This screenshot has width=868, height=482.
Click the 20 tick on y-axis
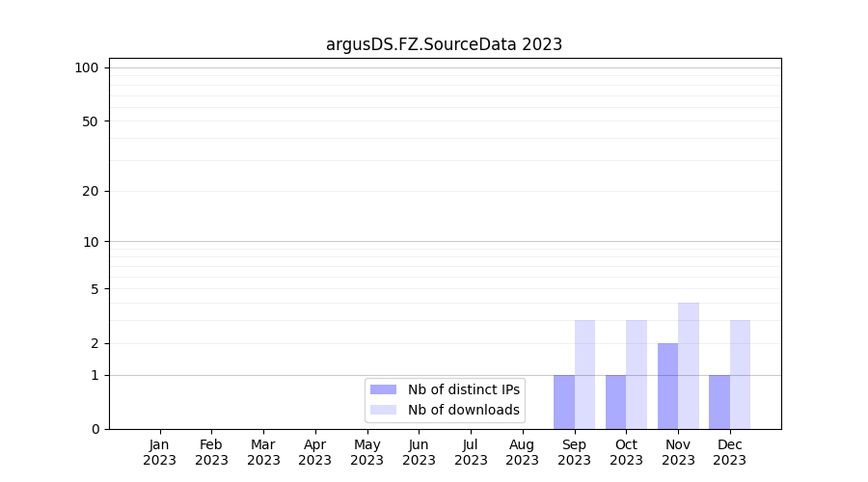point(91,191)
